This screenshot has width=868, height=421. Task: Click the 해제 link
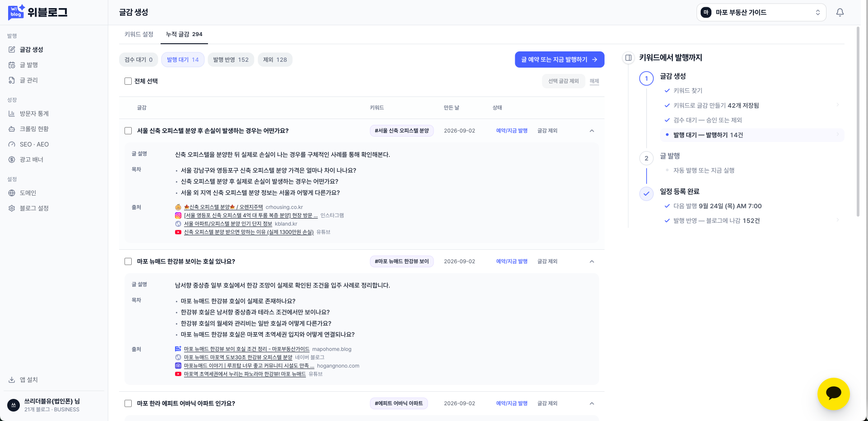point(594,81)
